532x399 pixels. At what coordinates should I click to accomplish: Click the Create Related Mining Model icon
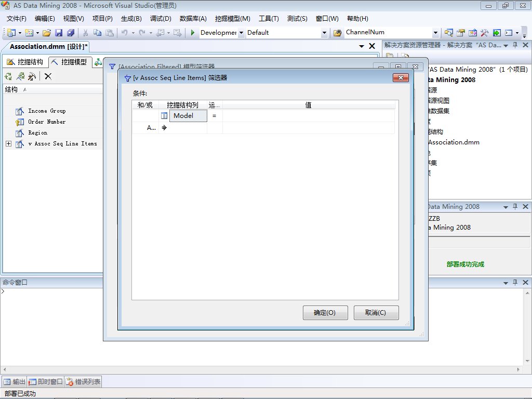(20, 76)
